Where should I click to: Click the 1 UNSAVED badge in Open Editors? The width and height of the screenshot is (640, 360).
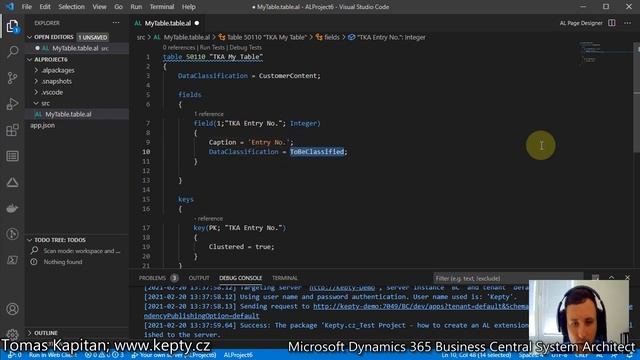93,37
